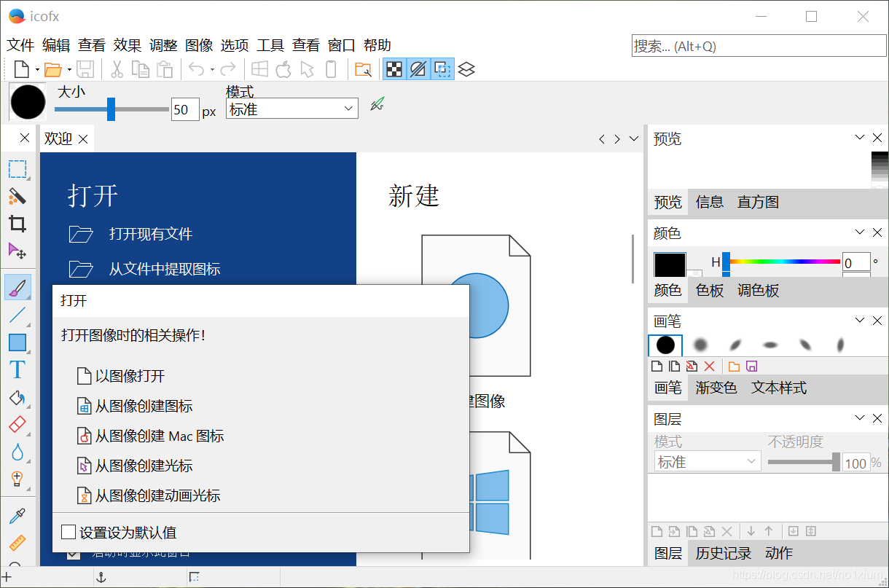Click the black foreground color swatch
The width and height of the screenshot is (889, 588).
(x=670, y=265)
